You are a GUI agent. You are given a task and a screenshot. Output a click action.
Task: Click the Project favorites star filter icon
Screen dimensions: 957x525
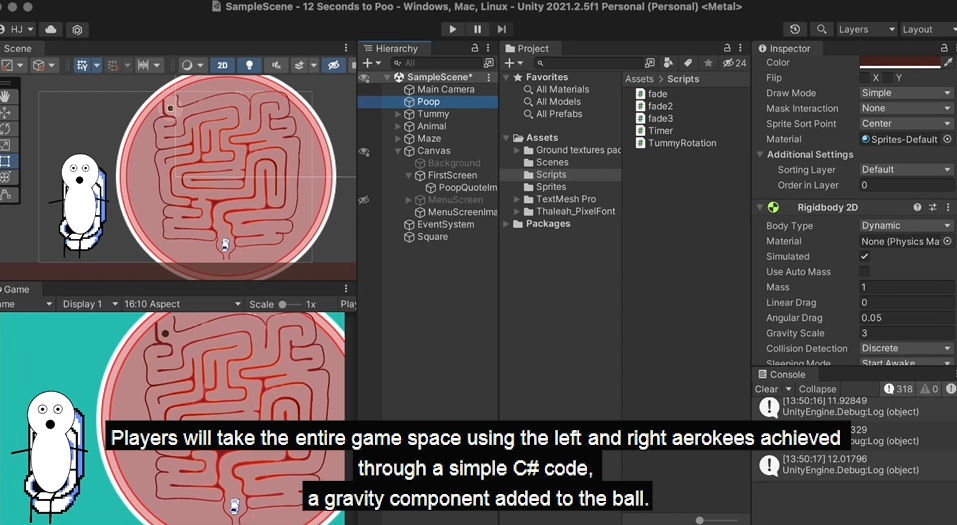[x=708, y=63]
